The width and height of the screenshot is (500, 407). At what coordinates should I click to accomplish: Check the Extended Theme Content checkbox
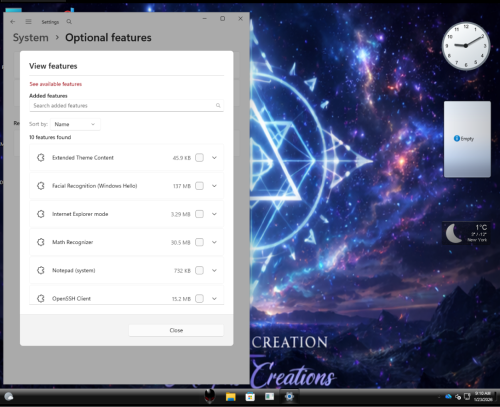tap(199, 158)
